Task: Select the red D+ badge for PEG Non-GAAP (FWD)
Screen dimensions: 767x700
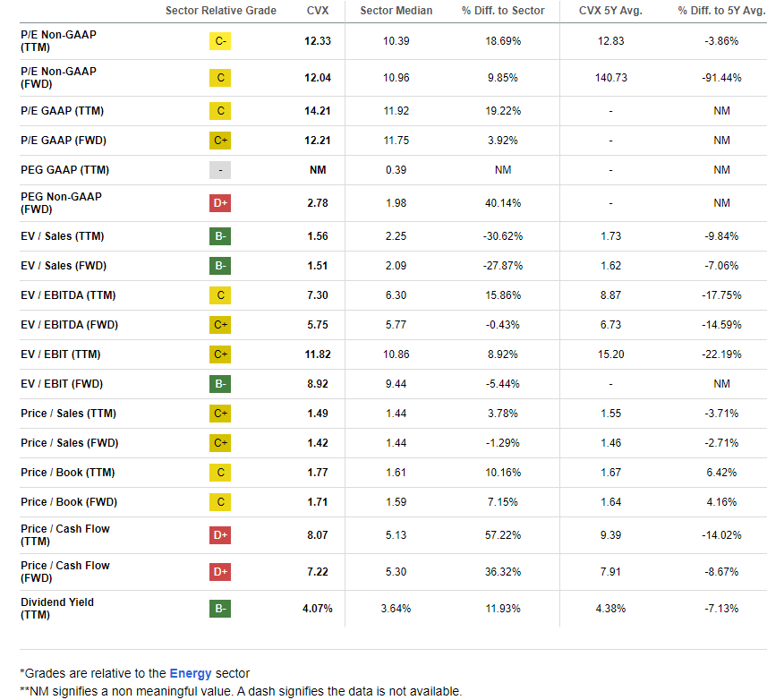Action: pyautogui.click(x=219, y=203)
